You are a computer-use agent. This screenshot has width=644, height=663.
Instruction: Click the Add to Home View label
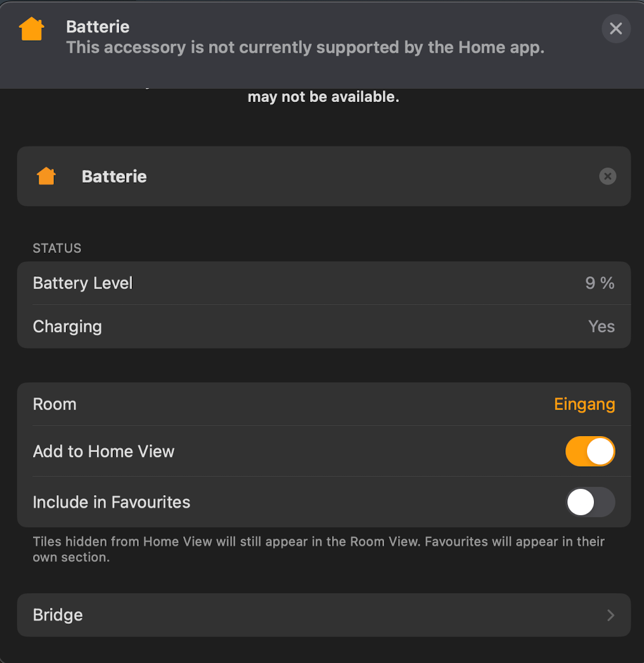(x=103, y=451)
